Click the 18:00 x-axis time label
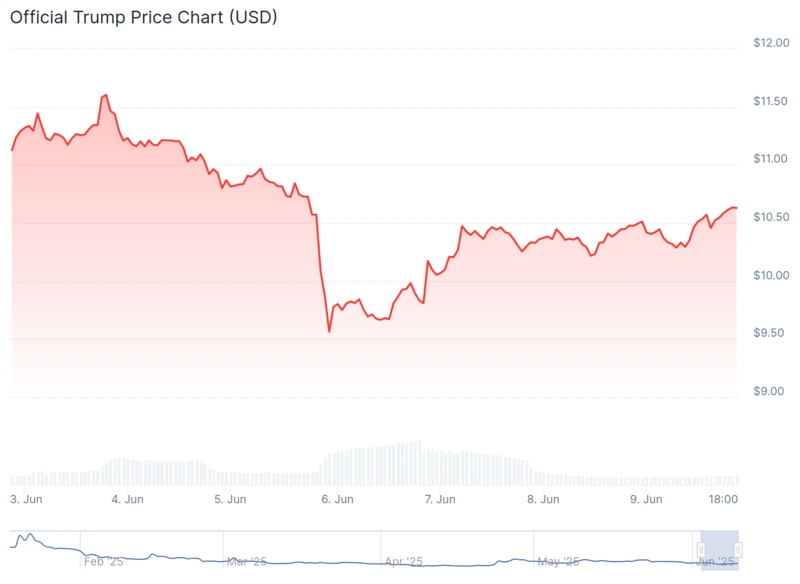Image resolution: width=800 pixels, height=584 pixels. pos(723,499)
